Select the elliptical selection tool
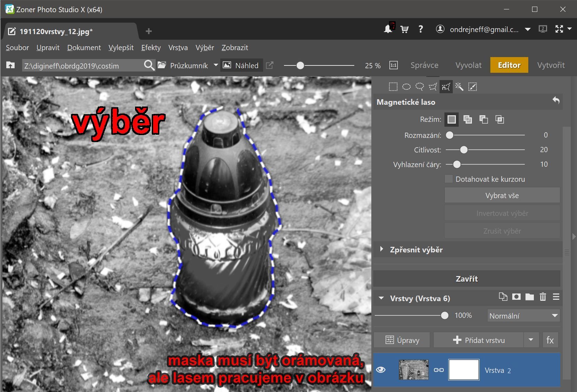 (x=406, y=87)
